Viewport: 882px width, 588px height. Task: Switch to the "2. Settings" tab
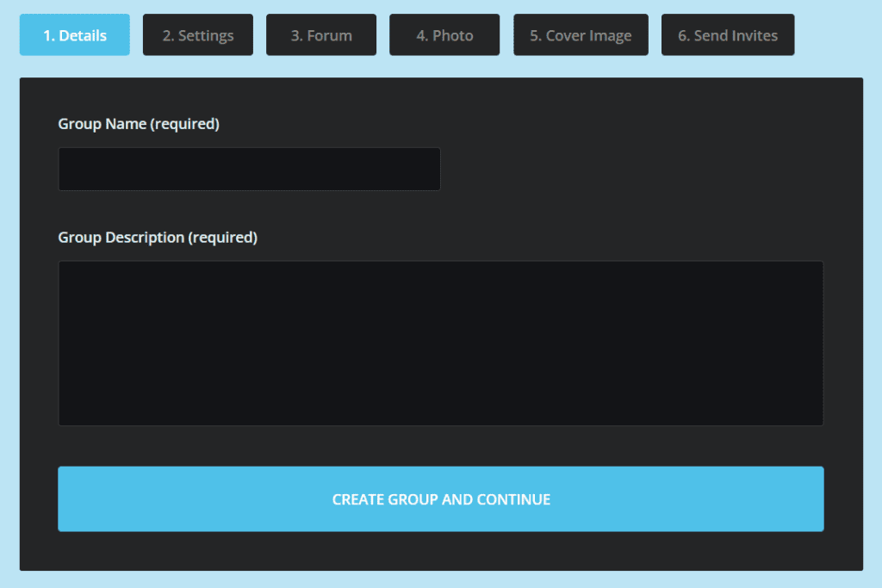click(x=198, y=35)
